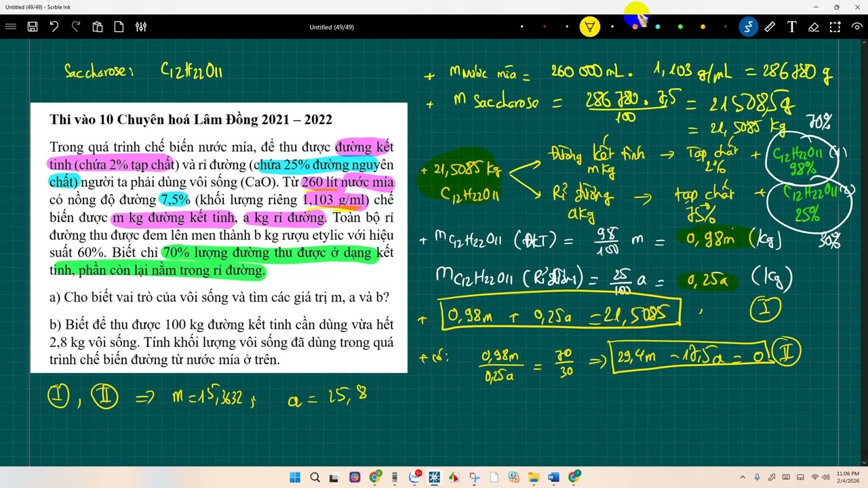Show hidden system tray icons
Screen dimensions: 868x488
743,477
